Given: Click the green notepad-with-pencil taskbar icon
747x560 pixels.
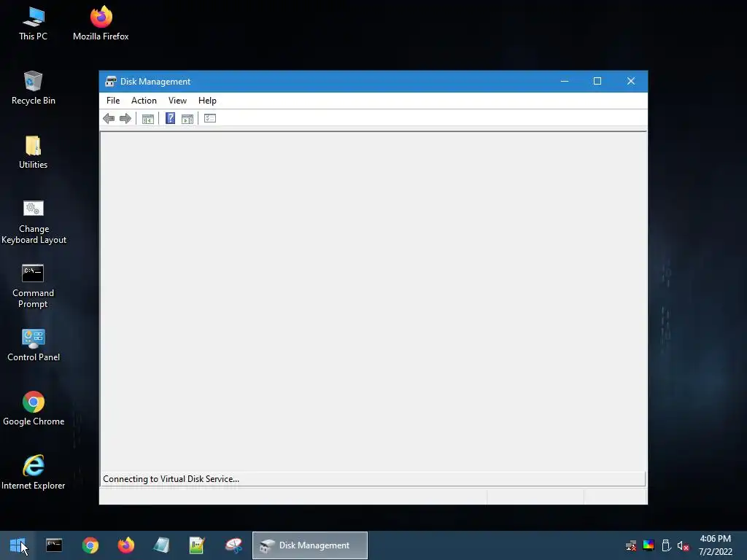Looking at the screenshot, I should pos(197,545).
